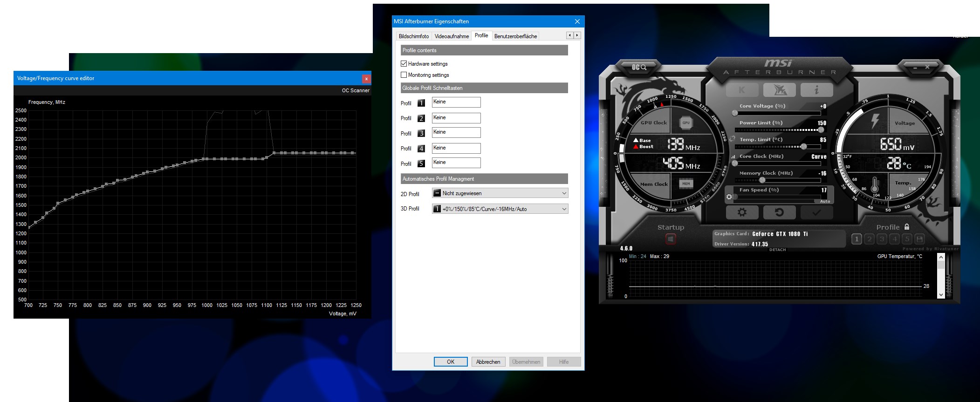This screenshot has height=402, width=980.
Task: Click the Abbrechen button
Action: [x=488, y=362]
